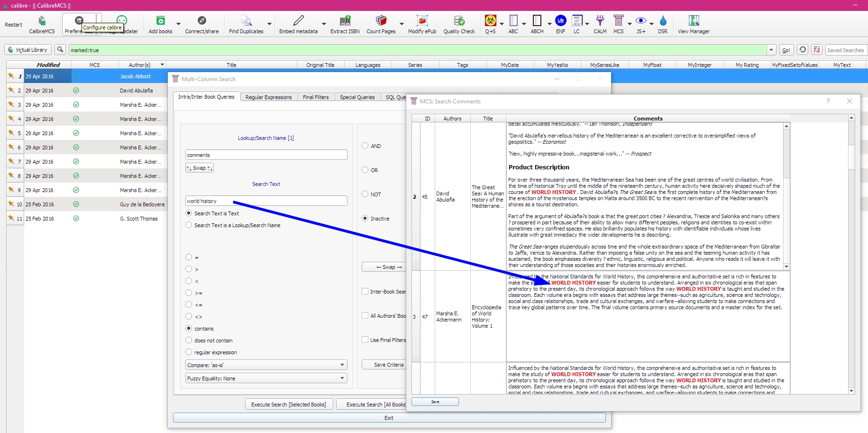Screen dimensions: 868x433
Task: Open the Count Pages plugin
Action: [x=381, y=21]
